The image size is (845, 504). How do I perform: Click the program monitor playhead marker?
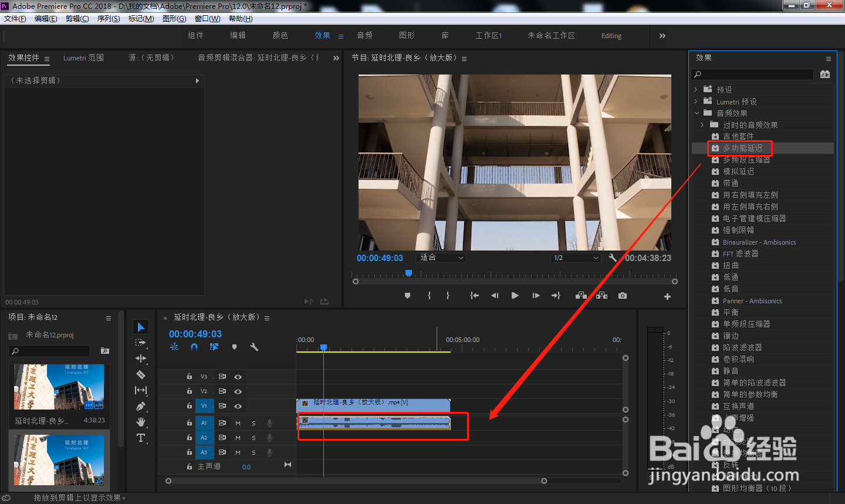409,273
